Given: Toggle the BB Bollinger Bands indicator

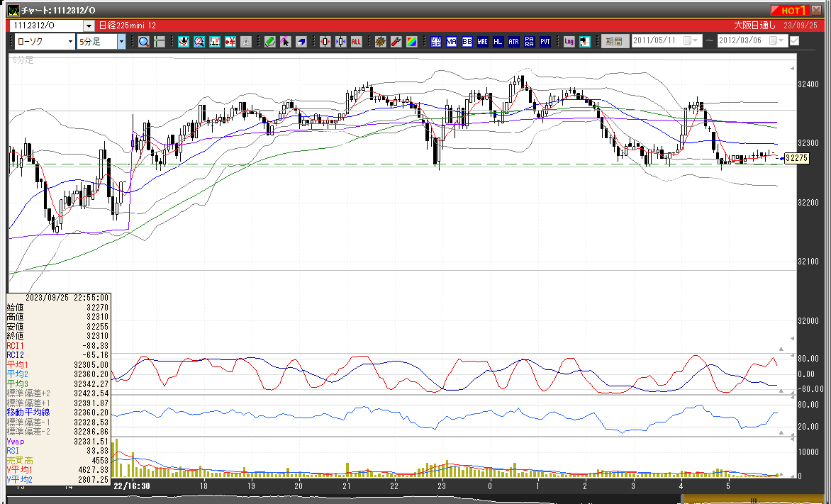Looking at the screenshot, I should pyautogui.click(x=467, y=41).
